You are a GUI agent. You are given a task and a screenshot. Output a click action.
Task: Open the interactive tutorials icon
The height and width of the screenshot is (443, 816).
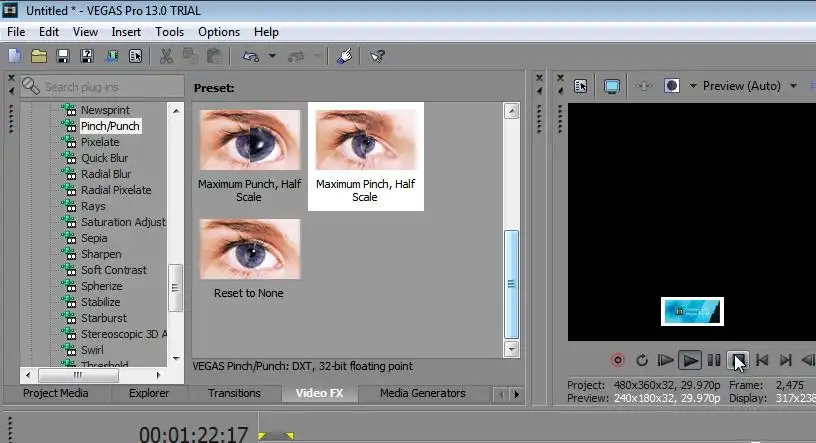[x=344, y=56]
